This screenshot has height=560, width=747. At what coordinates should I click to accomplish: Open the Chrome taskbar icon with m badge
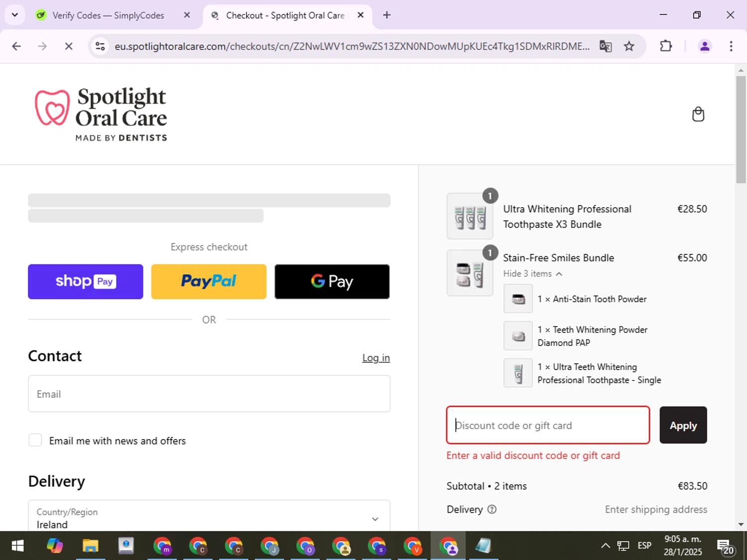point(162,546)
